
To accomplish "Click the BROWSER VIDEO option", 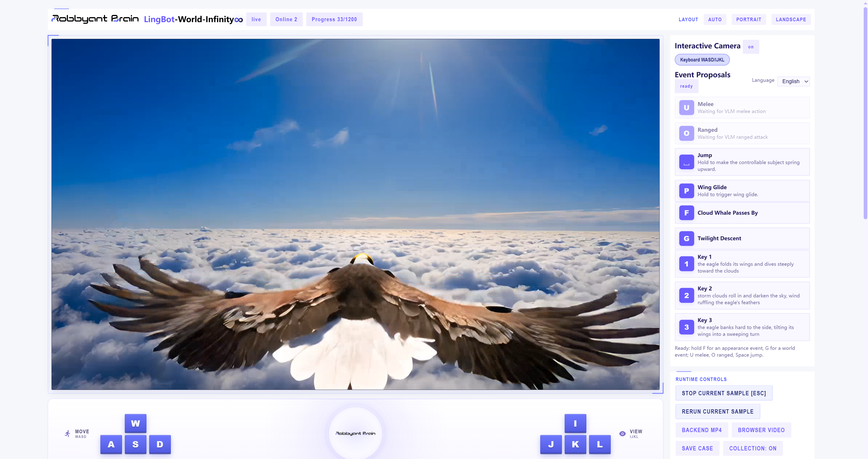I will pyautogui.click(x=761, y=430).
